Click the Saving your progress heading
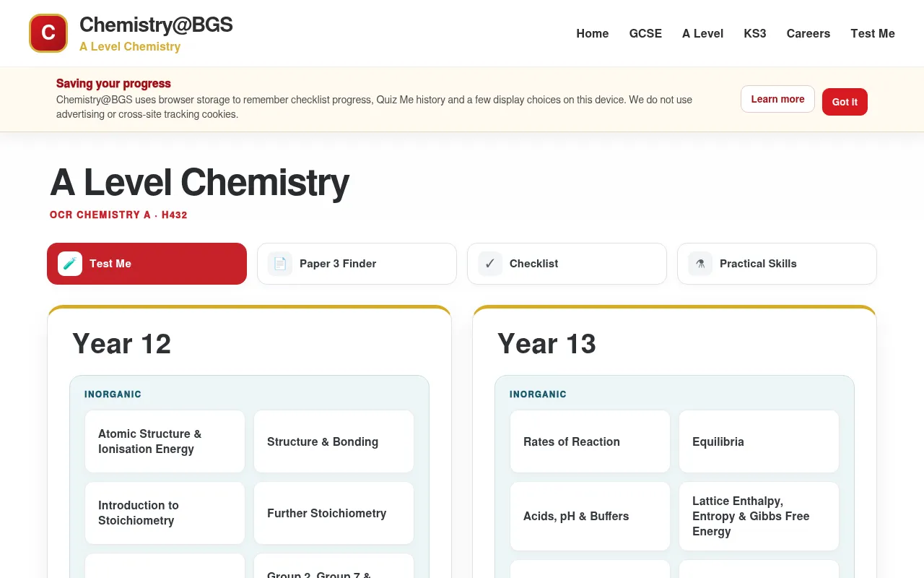Viewport: 924px width, 578px height. click(113, 83)
